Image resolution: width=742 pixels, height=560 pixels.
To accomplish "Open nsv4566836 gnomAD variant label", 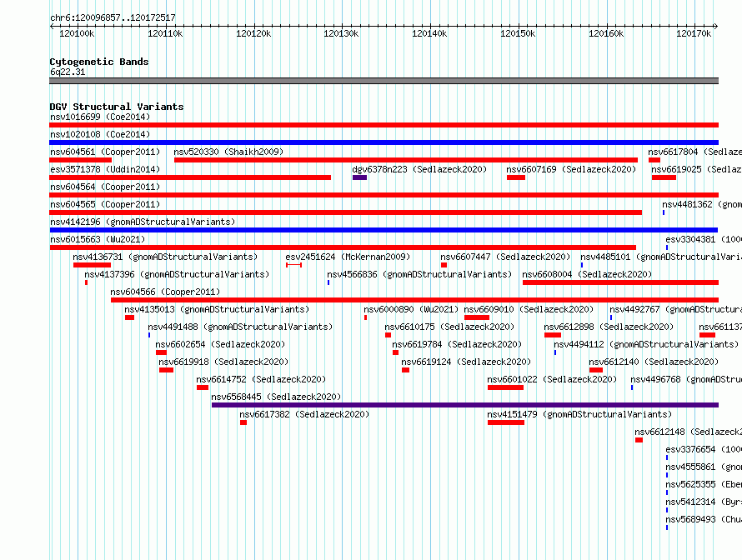I will coord(419,274).
